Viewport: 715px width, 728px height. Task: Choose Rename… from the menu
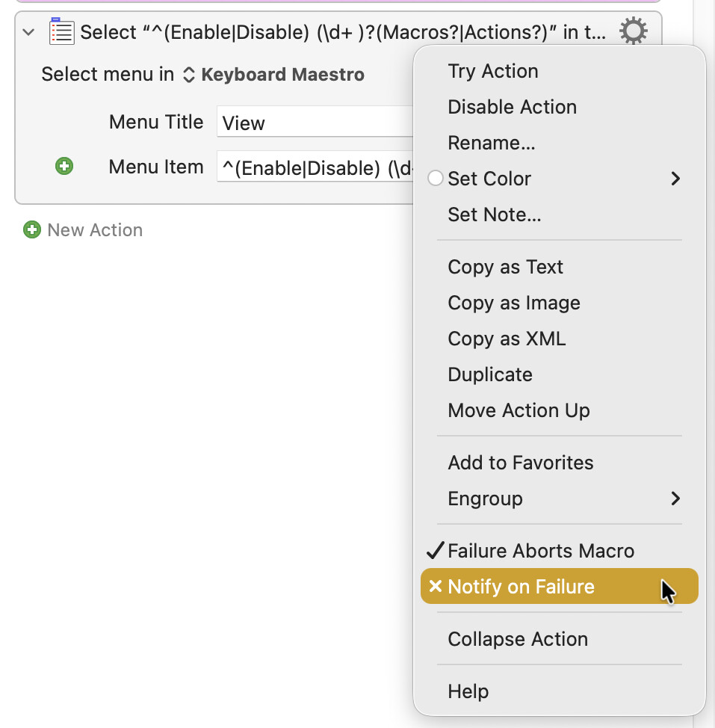(491, 143)
